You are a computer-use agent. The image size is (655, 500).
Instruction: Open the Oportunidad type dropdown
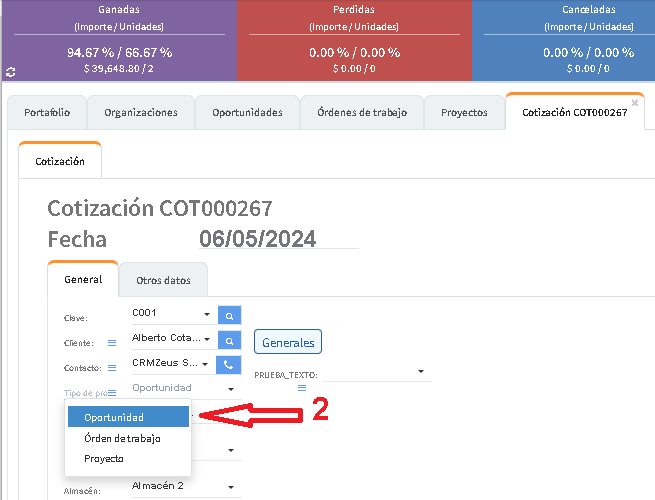pos(231,389)
